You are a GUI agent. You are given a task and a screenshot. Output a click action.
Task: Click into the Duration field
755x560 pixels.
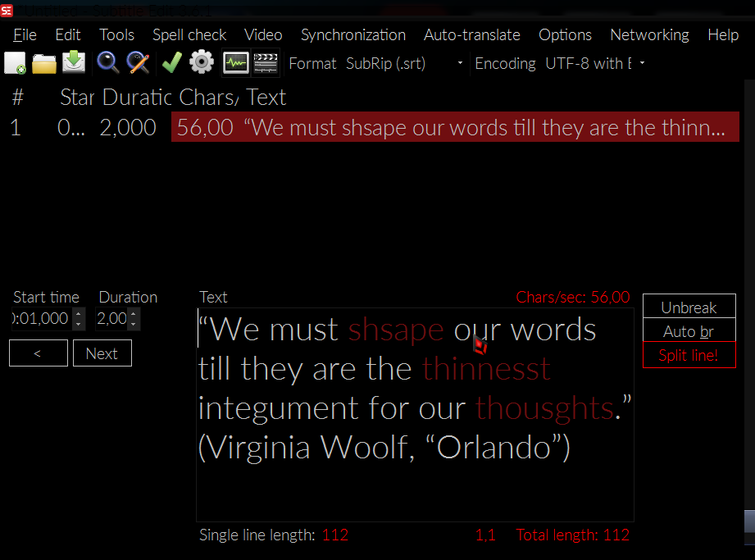[112, 318]
